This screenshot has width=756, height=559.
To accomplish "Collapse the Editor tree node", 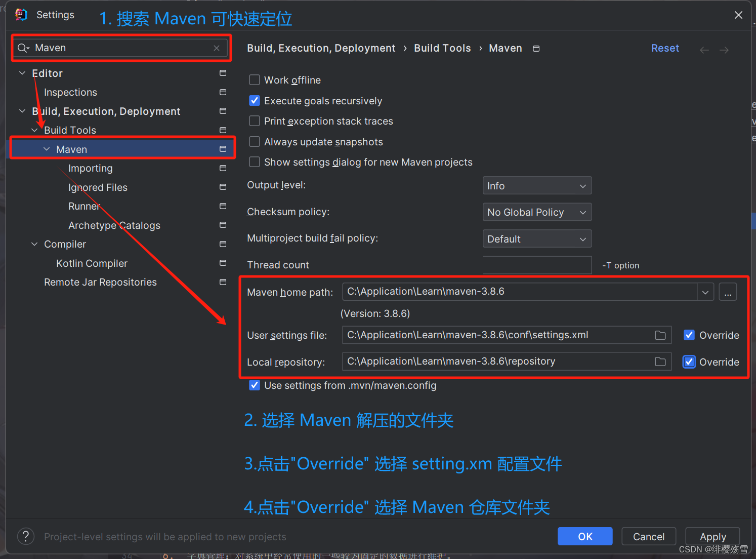I will tap(22, 73).
